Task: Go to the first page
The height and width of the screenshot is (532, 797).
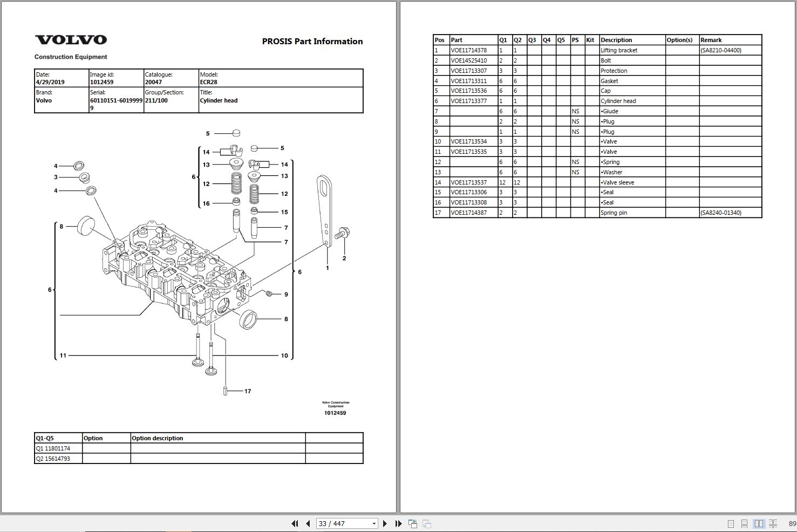Action: 295,523
